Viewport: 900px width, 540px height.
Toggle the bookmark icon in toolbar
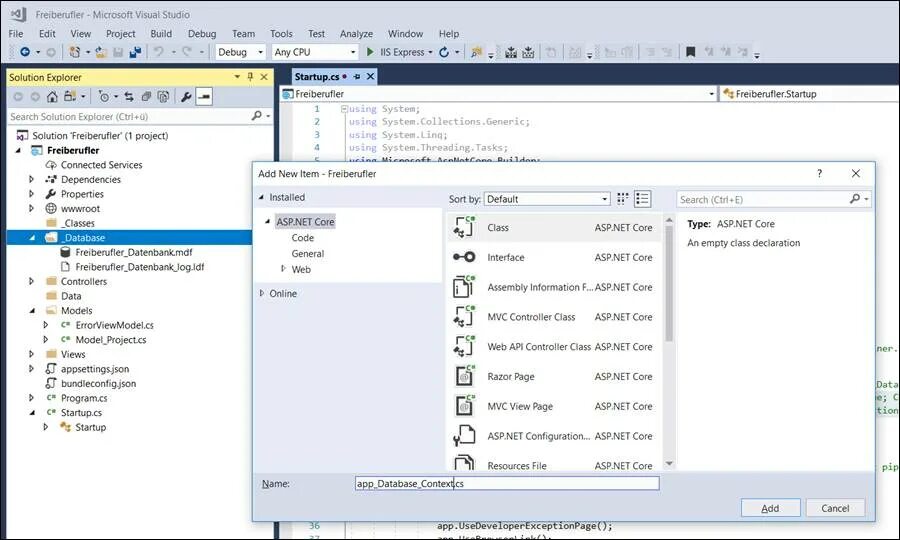(x=690, y=52)
